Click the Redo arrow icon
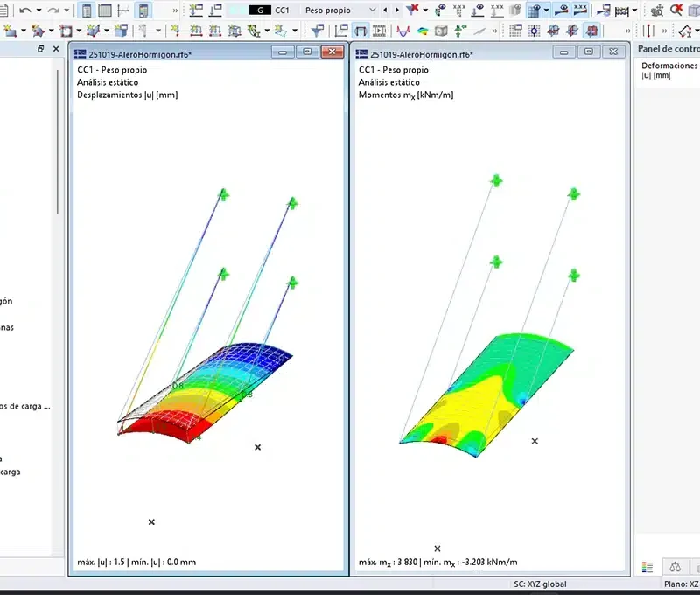 (x=53, y=10)
